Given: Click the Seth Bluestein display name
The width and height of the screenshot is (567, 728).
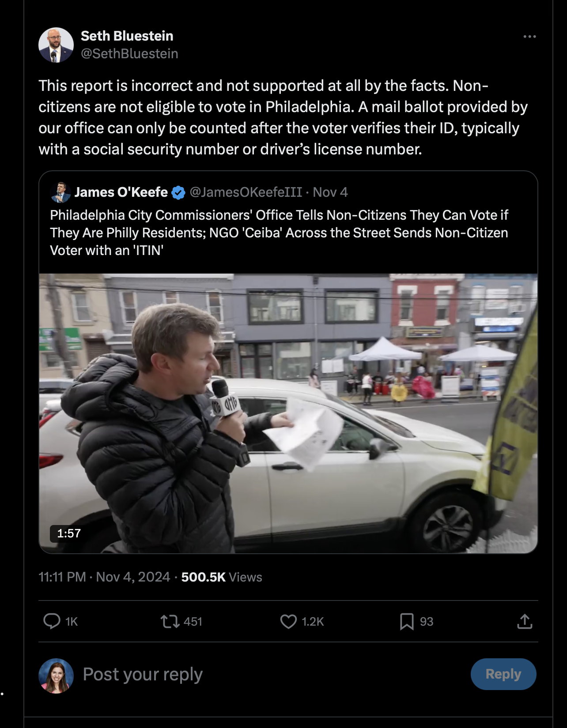Looking at the screenshot, I should [127, 36].
